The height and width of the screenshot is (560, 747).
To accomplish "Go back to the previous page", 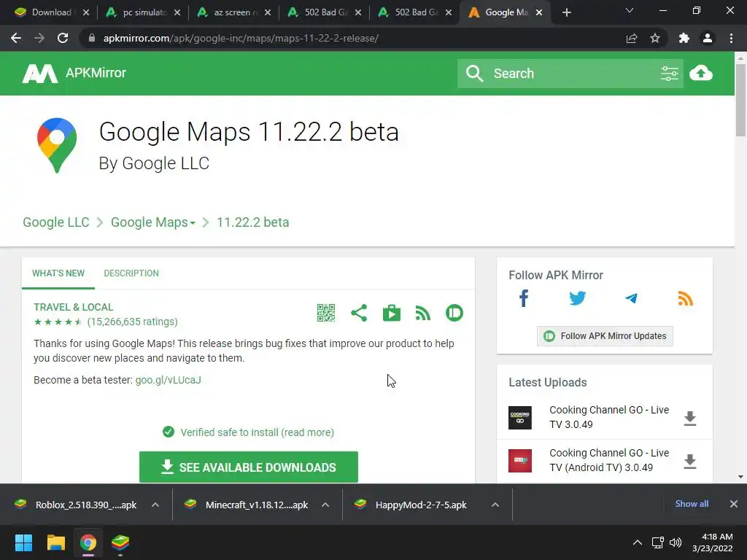I will click(x=16, y=38).
